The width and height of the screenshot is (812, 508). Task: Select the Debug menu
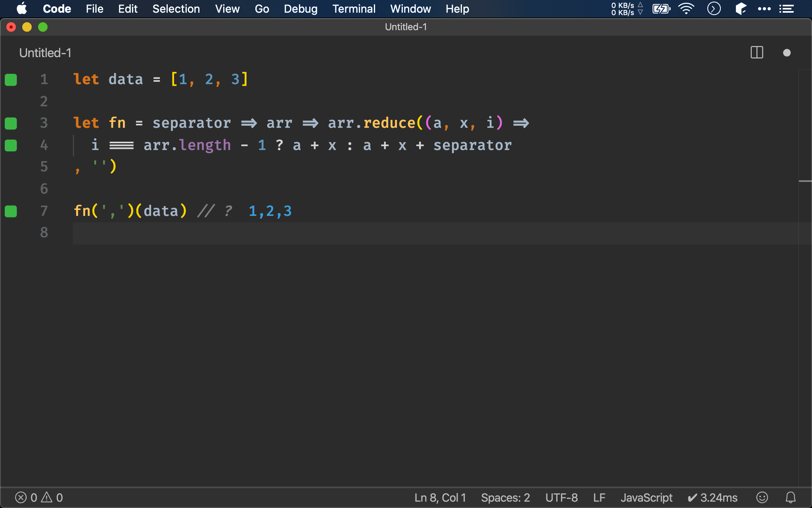coord(300,8)
